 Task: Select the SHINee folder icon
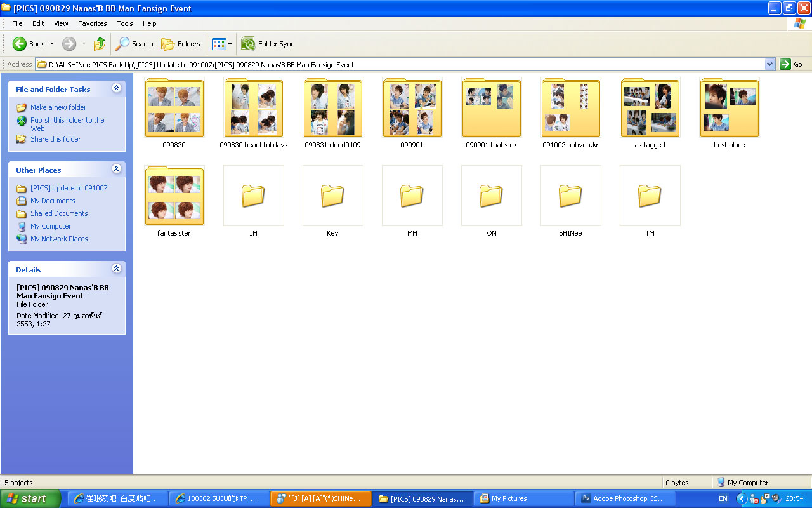571,196
